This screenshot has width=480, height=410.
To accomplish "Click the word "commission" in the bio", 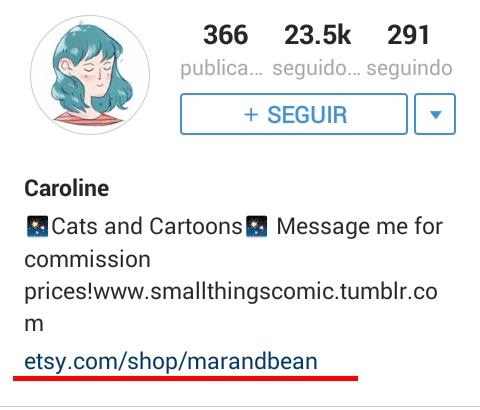I will point(87,259).
